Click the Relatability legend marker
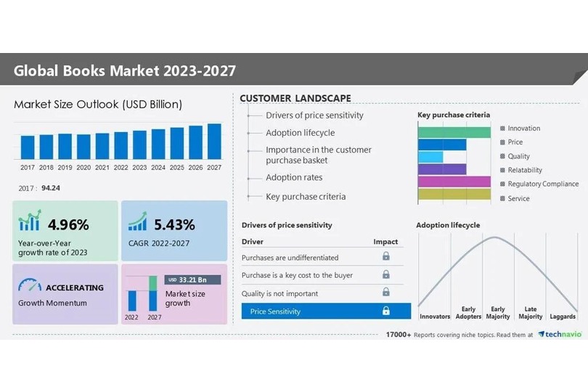 point(502,170)
